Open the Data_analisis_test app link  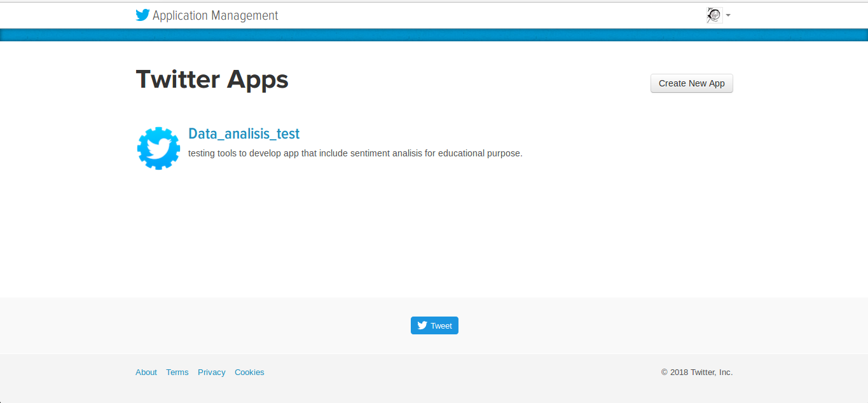point(244,133)
